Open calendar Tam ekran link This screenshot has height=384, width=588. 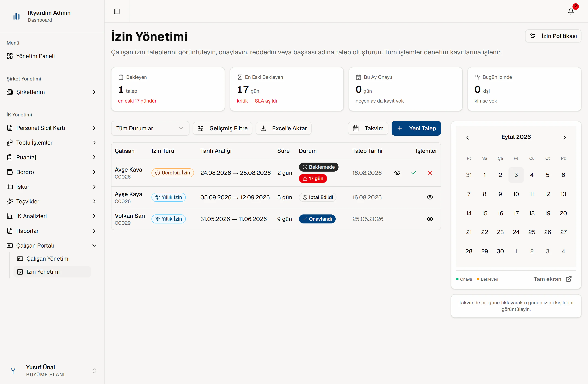[552, 279]
